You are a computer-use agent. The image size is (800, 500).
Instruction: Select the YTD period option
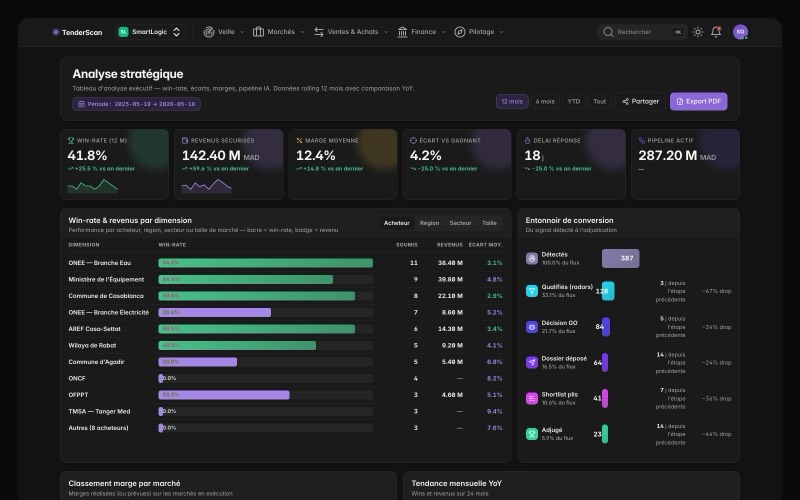[x=574, y=102]
